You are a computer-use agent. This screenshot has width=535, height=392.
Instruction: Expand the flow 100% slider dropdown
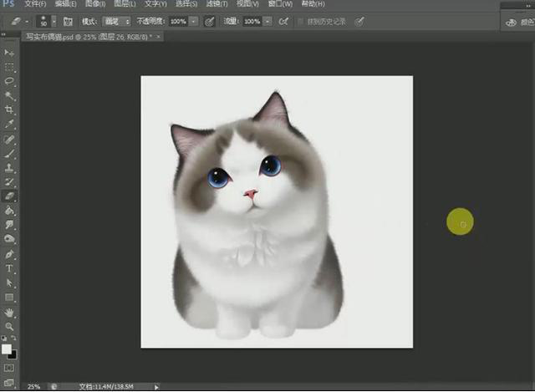click(x=268, y=21)
